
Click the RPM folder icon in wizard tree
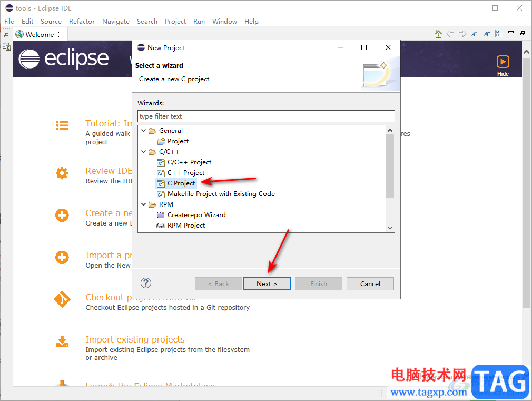[x=153, y=204]
